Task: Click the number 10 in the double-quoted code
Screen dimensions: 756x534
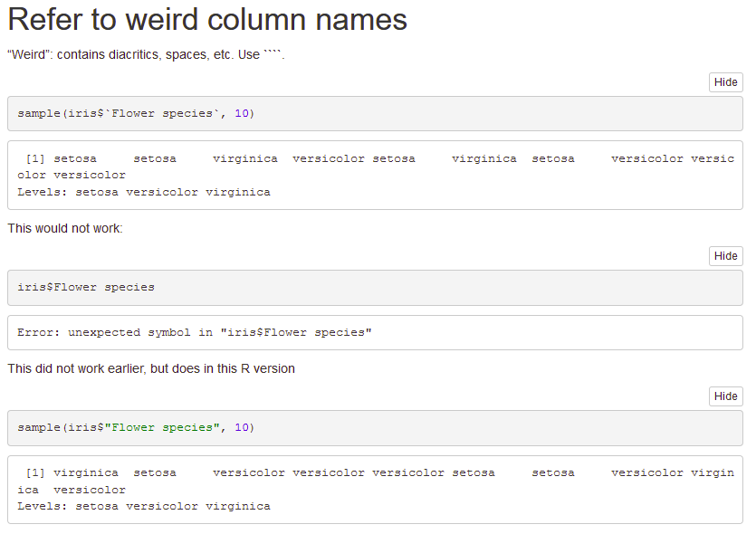Action: pyautogui.click(x=241, y=427)
